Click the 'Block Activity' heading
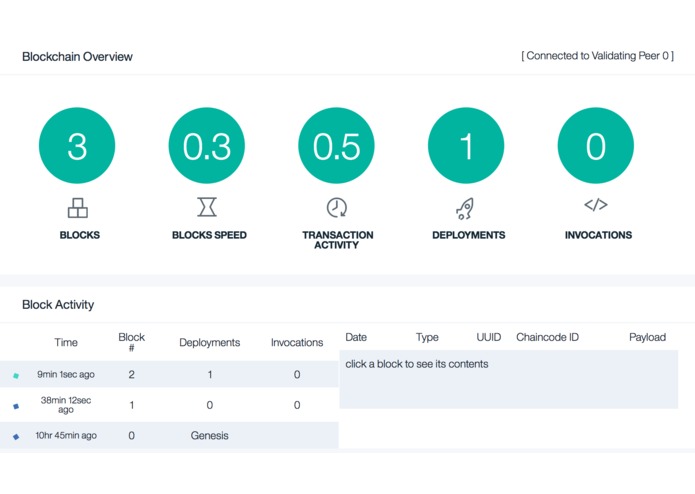This screenshot has height=494, width=695. [x=58, y=305]
